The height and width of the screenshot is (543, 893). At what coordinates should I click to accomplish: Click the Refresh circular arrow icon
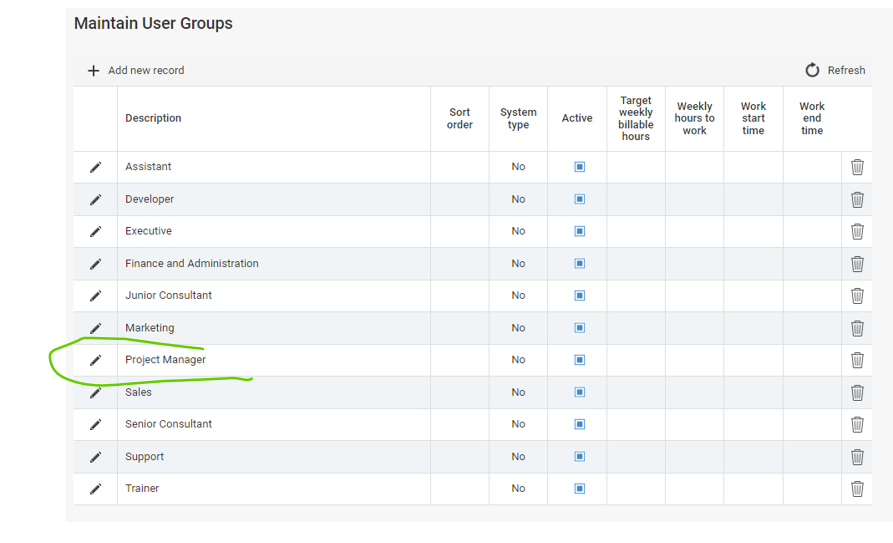click(812, 70)
